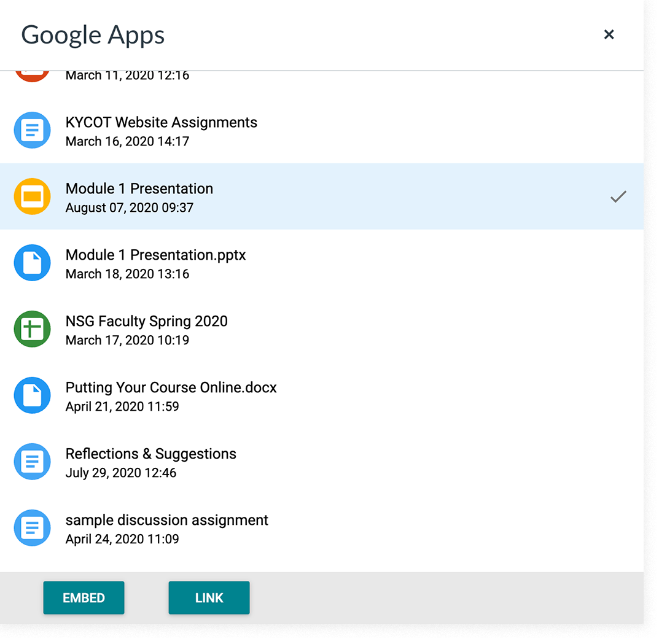659x644 pixels.
Task: Click the EMBED button
Action: click(84, 597)
